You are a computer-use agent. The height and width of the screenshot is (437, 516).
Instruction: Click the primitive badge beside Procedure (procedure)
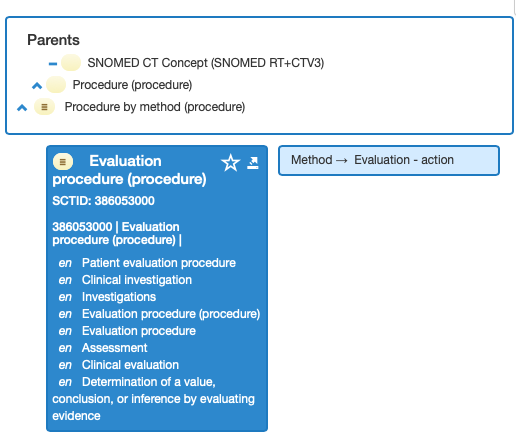point(56,85)
